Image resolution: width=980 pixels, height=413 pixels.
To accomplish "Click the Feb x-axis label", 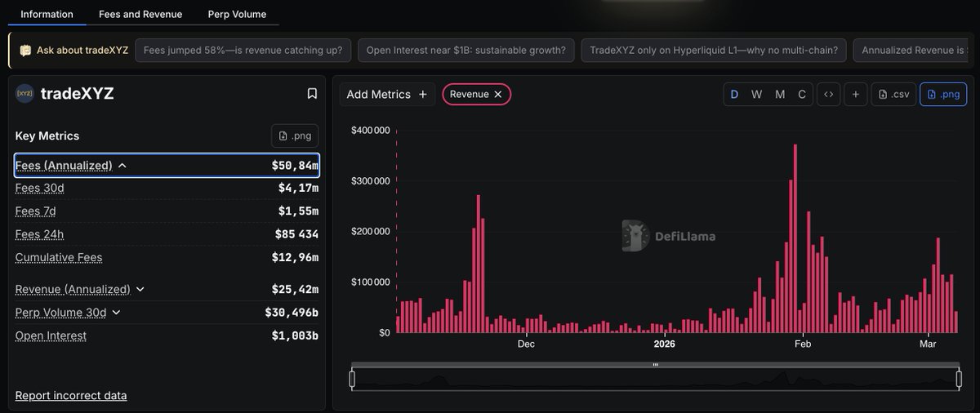I will [803, 344].
